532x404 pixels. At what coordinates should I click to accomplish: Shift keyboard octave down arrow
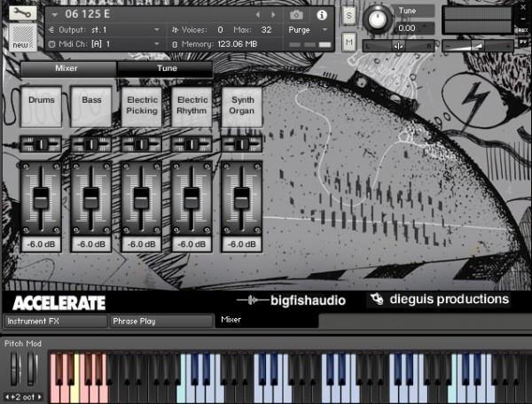pos(7,397)
